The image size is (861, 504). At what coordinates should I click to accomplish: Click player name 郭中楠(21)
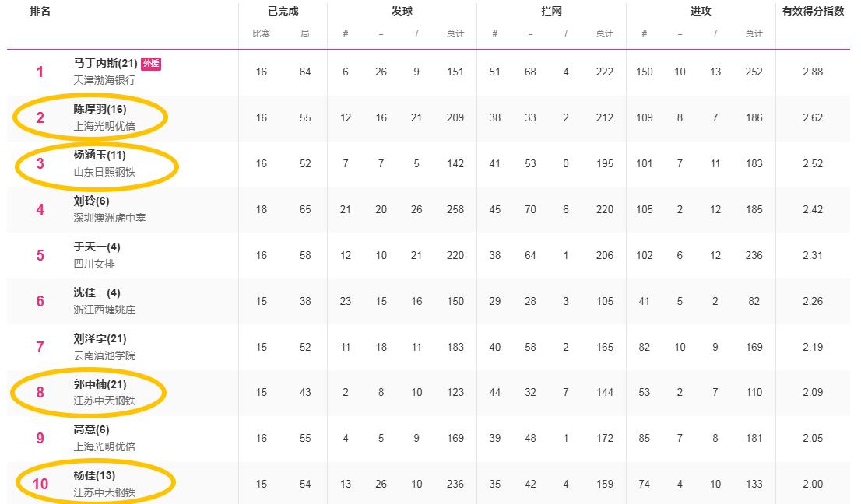(x=100, y=384)
